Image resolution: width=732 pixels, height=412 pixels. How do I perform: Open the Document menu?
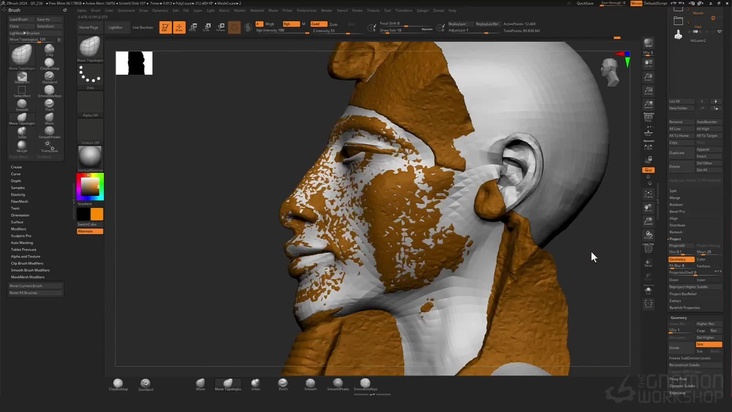126,10
